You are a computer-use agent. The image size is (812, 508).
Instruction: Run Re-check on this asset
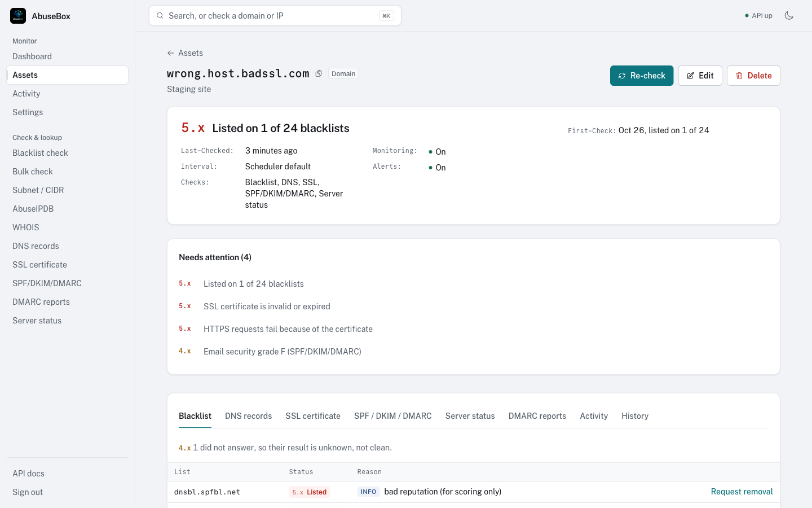tap(642, 76)
